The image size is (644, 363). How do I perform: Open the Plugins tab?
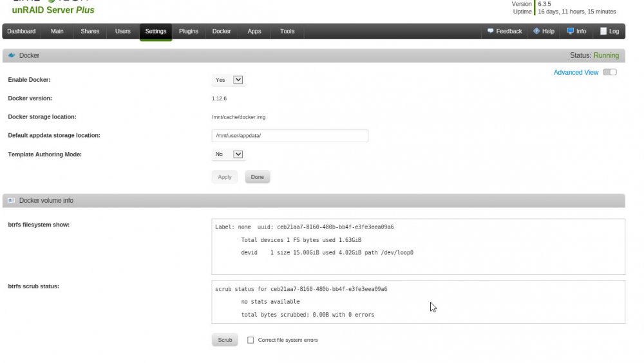(x=189, y=31)
